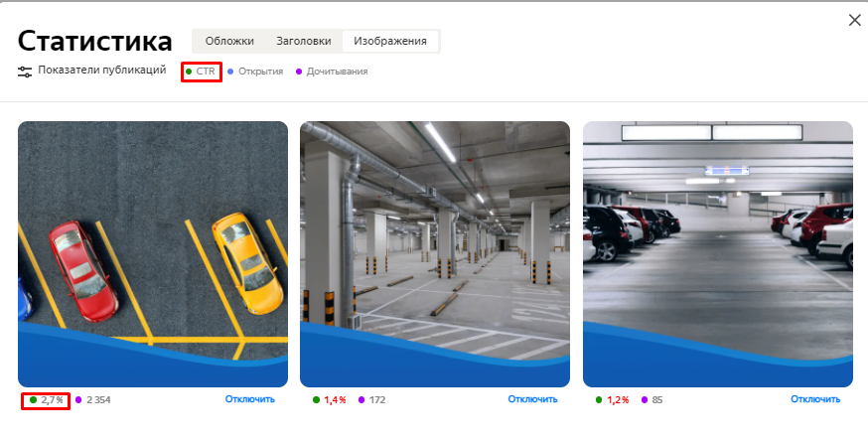The image size is (868, 442).
Task: Open the Показатели публикаций text label
Action: [102, 71]
